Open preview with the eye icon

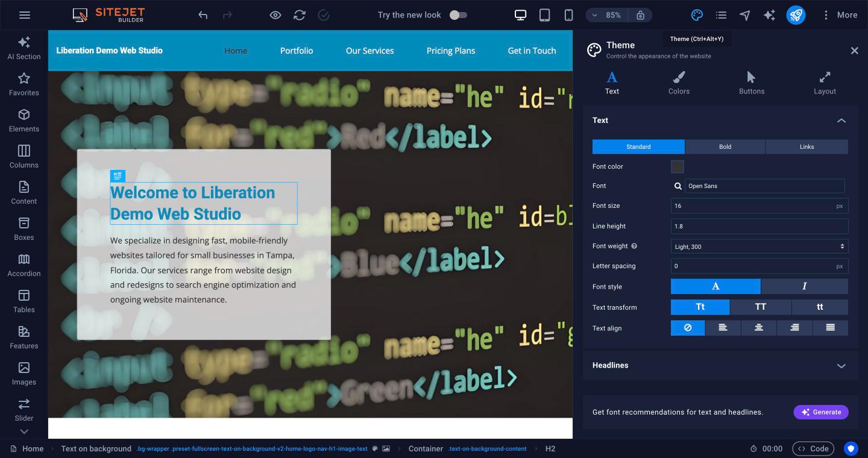coord(275,15)
